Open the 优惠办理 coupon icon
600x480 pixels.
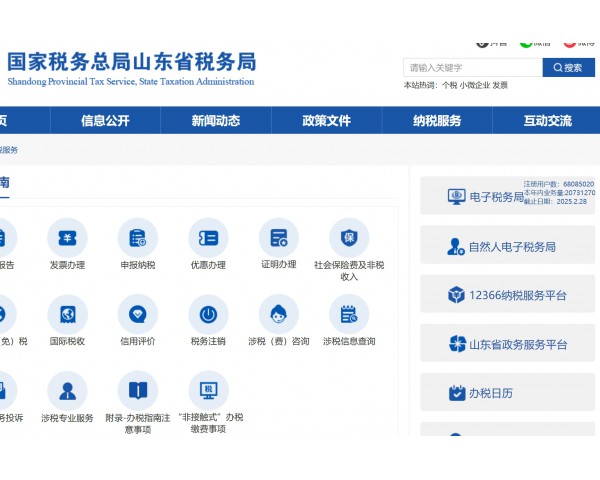tap(208, 238)
